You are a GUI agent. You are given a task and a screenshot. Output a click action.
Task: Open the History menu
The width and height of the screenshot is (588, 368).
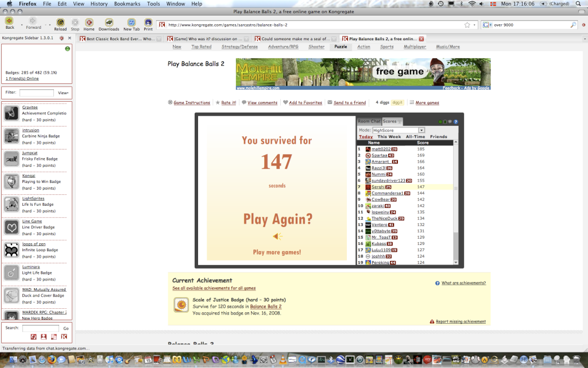[x=99, y=4]
